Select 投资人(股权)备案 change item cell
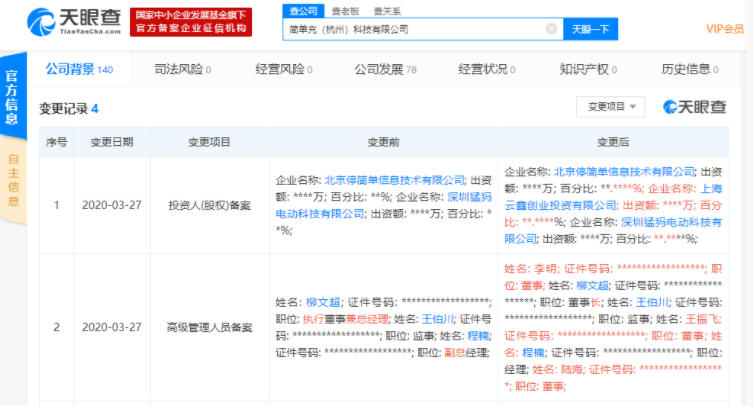Viewport: 753px width, 407px height. point(209,205)
